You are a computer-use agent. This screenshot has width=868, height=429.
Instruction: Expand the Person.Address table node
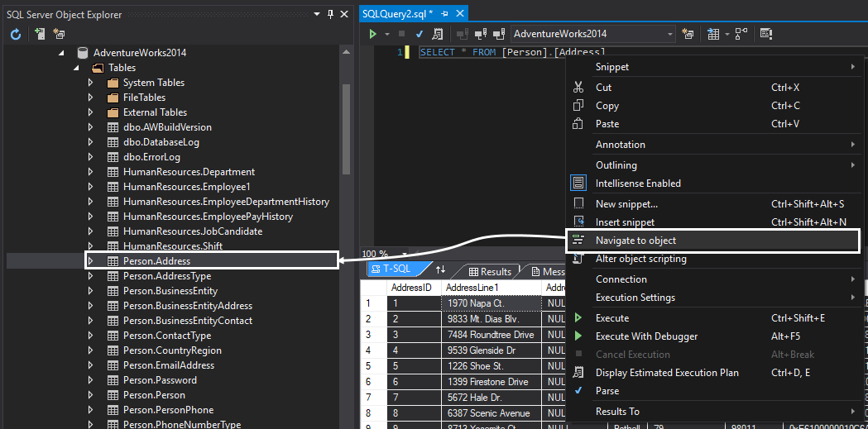click(x=91, y=261)
